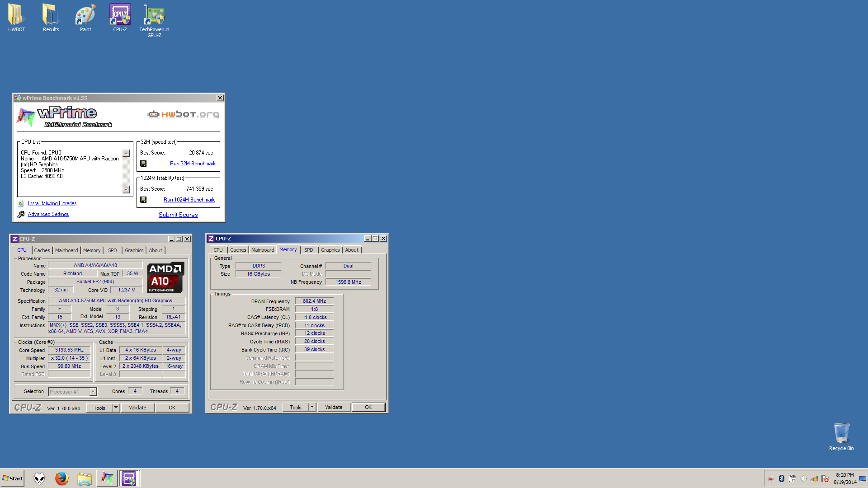Open Advanced Settings link in wPrime
868x488 pixels.
click(48, 215)
